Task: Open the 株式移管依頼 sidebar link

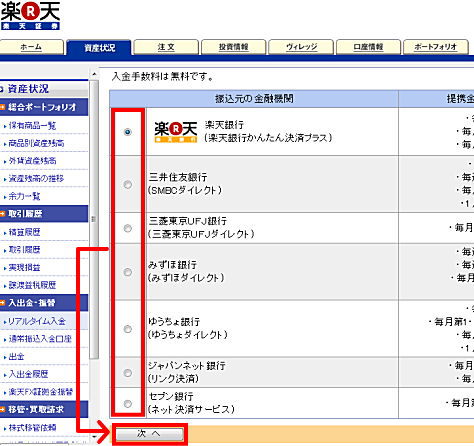Action: point(32,428)
